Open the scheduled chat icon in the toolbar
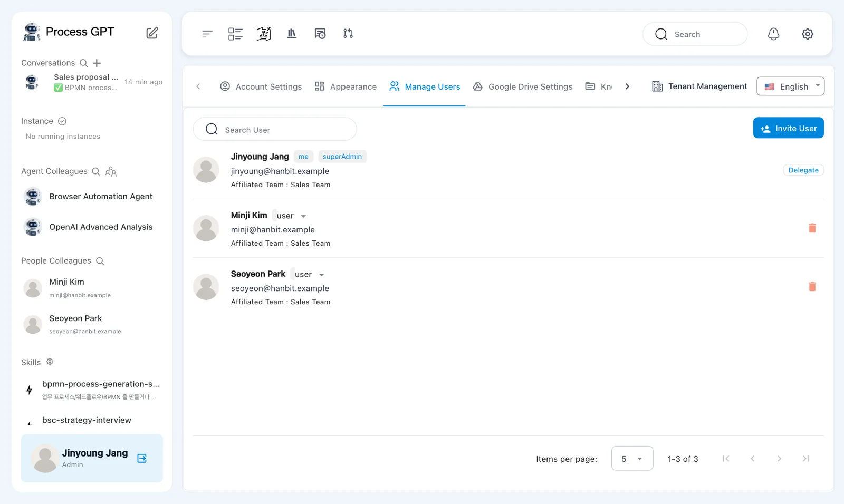Screen dimensions: 844x504 click(320, 34)
